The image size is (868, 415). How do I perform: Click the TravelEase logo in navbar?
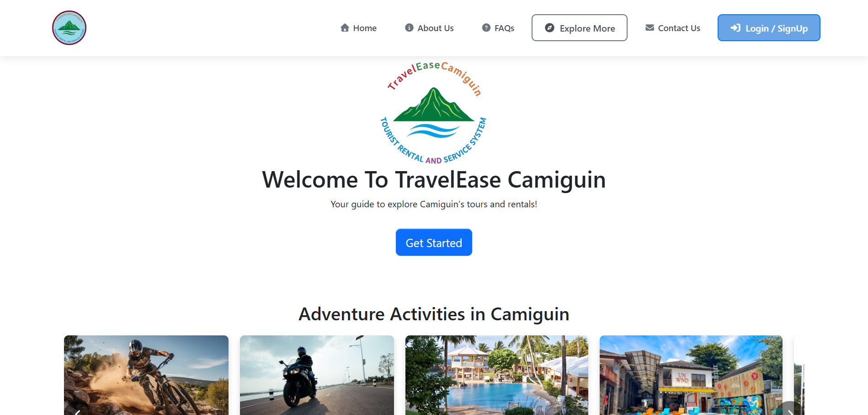pos(69,28)
